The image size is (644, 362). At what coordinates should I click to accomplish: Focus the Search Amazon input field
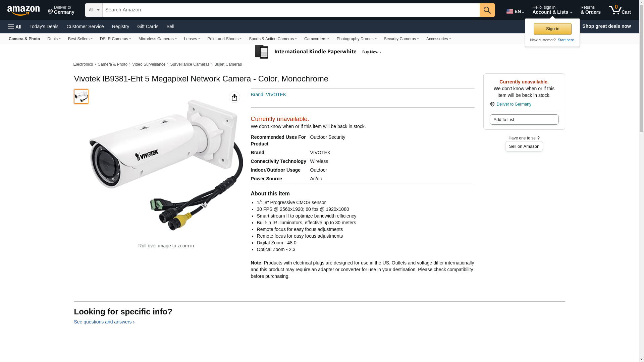click(x=291, y=10)
